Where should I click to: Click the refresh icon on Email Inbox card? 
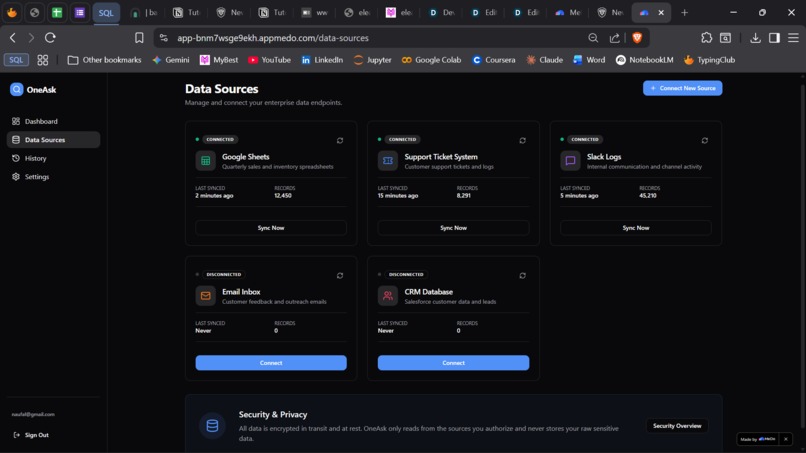click(340, 276)
